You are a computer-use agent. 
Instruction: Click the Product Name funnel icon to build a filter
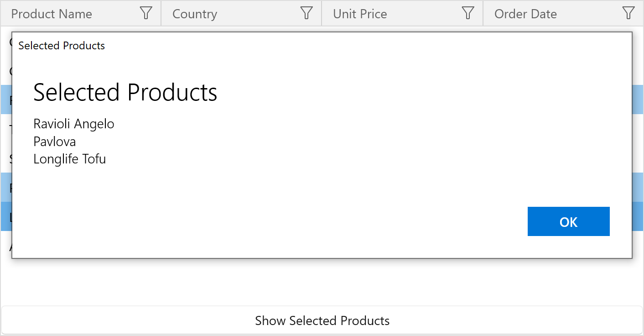click(x=145, y=13)
